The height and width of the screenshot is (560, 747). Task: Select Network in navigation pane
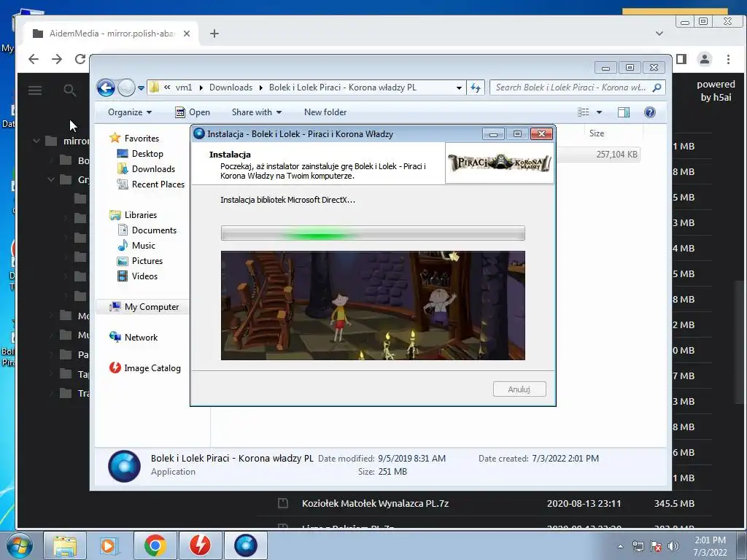pyautogui.click(x=133, y=337)
